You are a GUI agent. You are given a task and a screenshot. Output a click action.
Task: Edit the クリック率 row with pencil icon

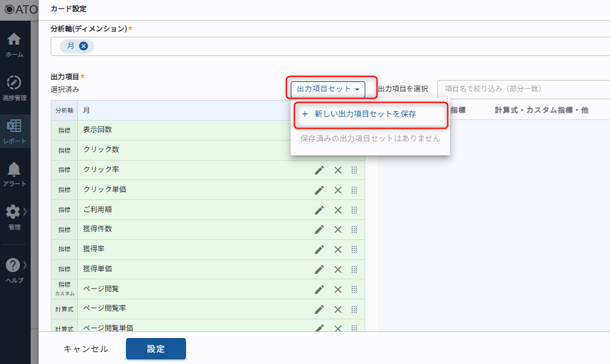[319, 171]
